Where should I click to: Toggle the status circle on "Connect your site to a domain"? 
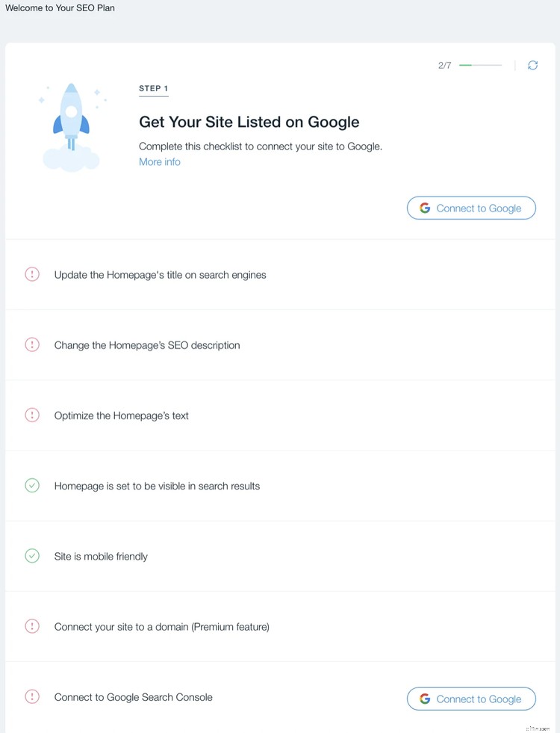click(32, 626)
